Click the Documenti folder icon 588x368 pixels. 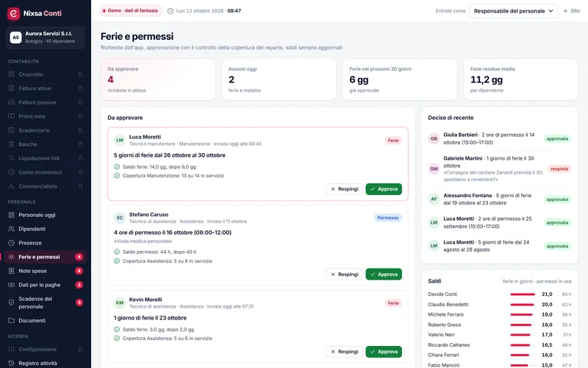point(11,320)
